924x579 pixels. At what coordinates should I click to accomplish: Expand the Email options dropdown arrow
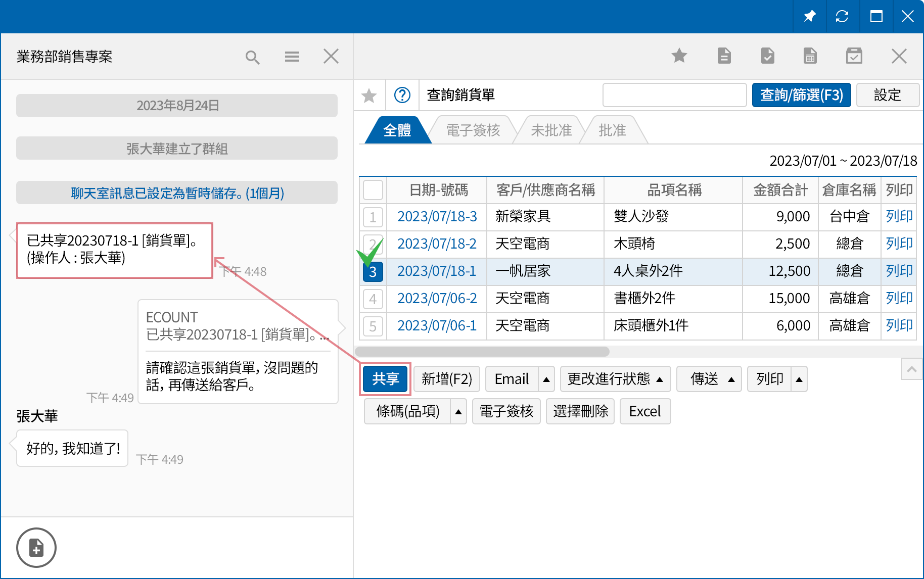[x=546, y=379]
